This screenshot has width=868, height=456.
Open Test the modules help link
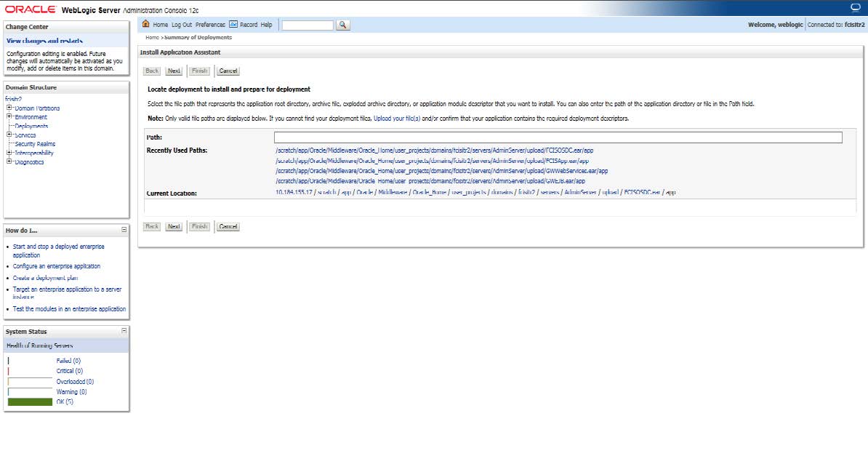coord(69,309)
